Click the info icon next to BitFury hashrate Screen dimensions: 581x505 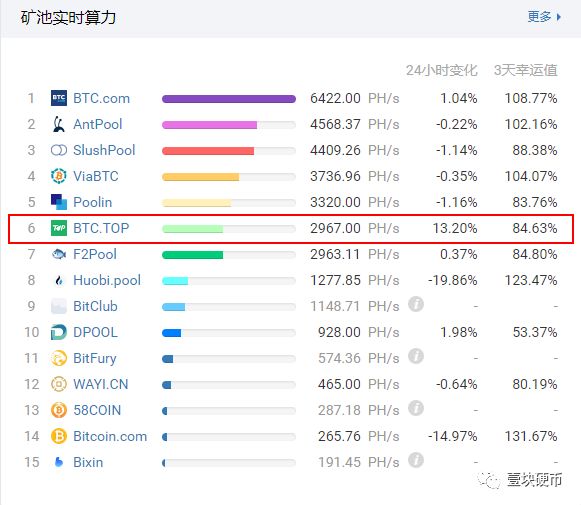(x=416, y=356)
